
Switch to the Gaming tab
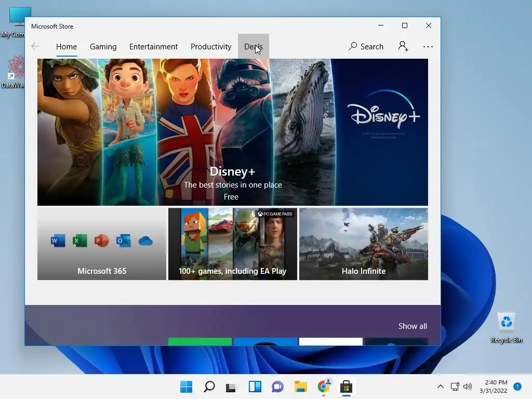[x=103, y=46]
